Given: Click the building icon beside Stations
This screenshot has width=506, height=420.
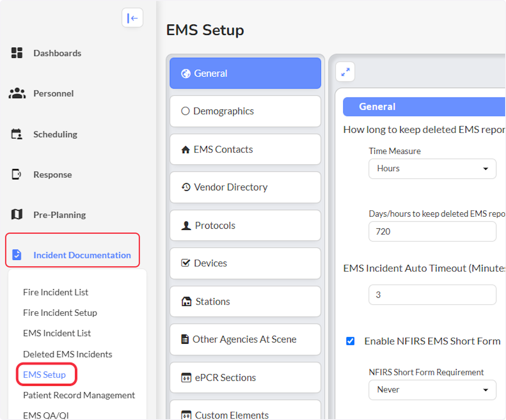Looking at the screenshot, I should point(186,302).
